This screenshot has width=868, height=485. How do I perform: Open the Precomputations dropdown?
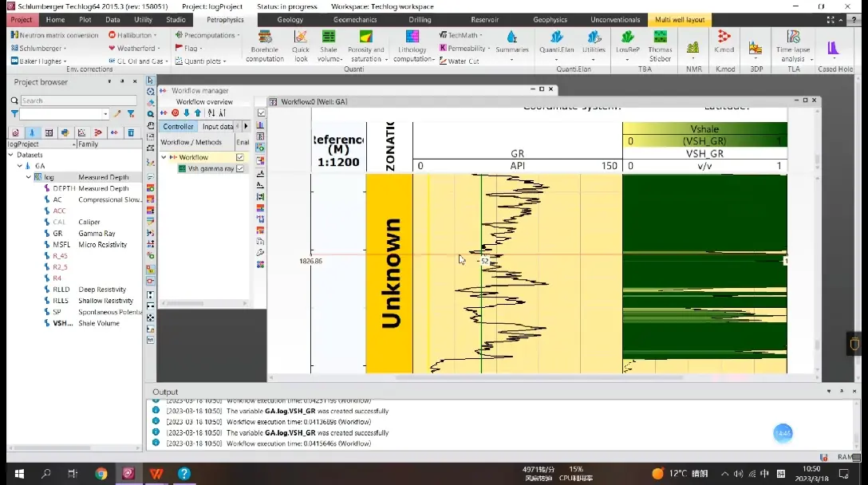[207, 35]
